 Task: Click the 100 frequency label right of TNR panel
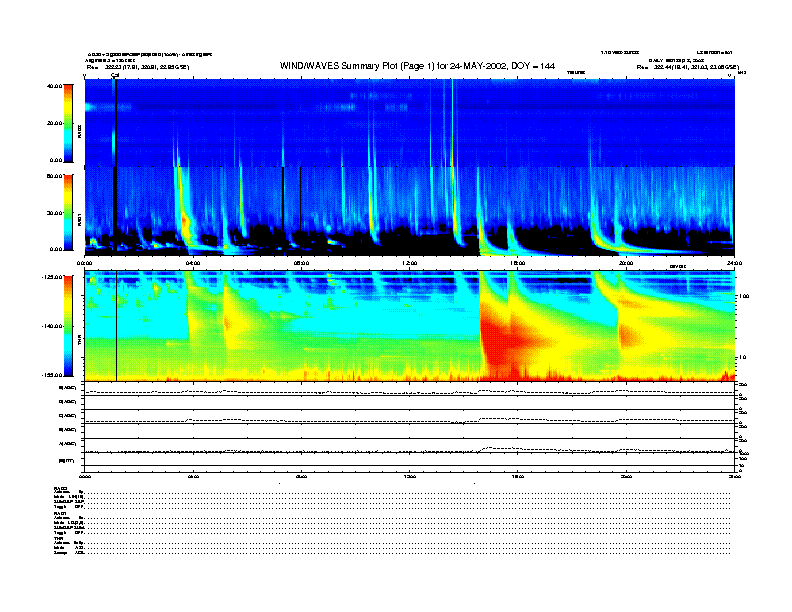tap(744, 296)
